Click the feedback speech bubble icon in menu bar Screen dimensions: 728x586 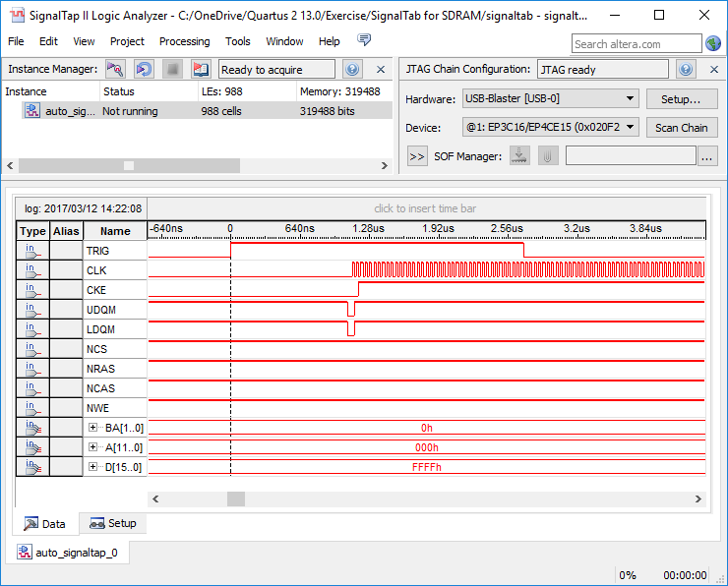[x=364, y=40]
